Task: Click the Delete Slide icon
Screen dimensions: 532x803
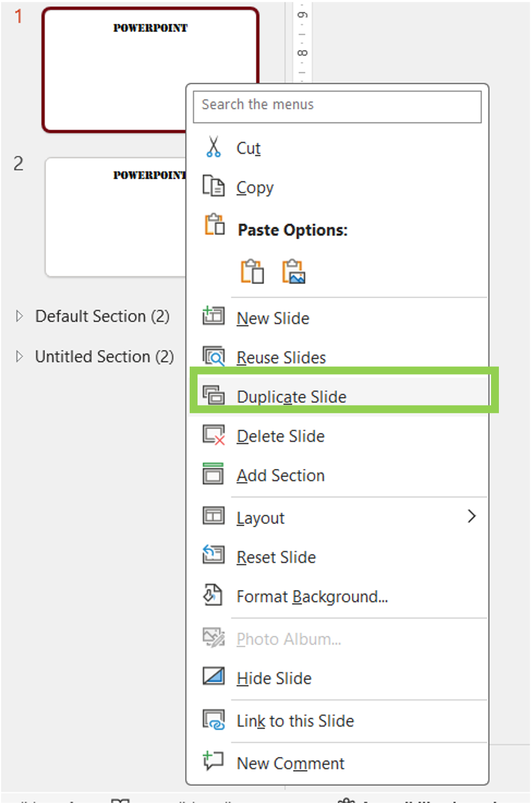Action: pos(213,435)
